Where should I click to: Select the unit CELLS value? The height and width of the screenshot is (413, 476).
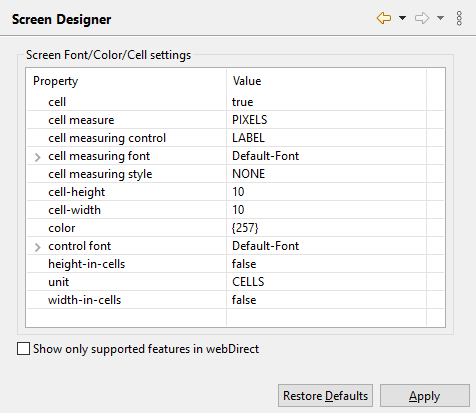(248, 282)
